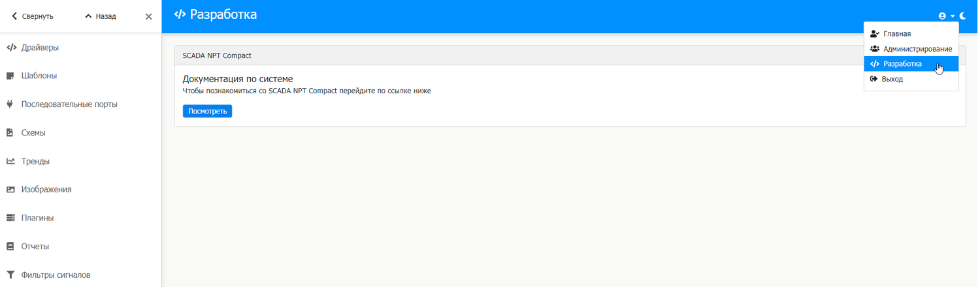The height and width of the screenshot is (287, 980).
Task: Click the Плагины server icon
Action: [x=10, y=218]
